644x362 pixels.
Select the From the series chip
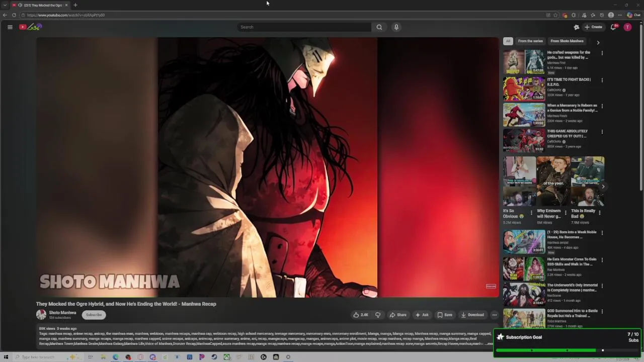[x=530, y=41]
